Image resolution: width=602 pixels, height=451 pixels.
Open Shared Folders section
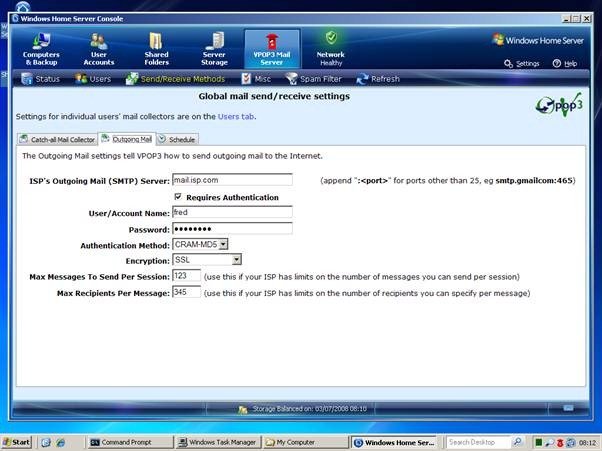click(x=156, y=48)
